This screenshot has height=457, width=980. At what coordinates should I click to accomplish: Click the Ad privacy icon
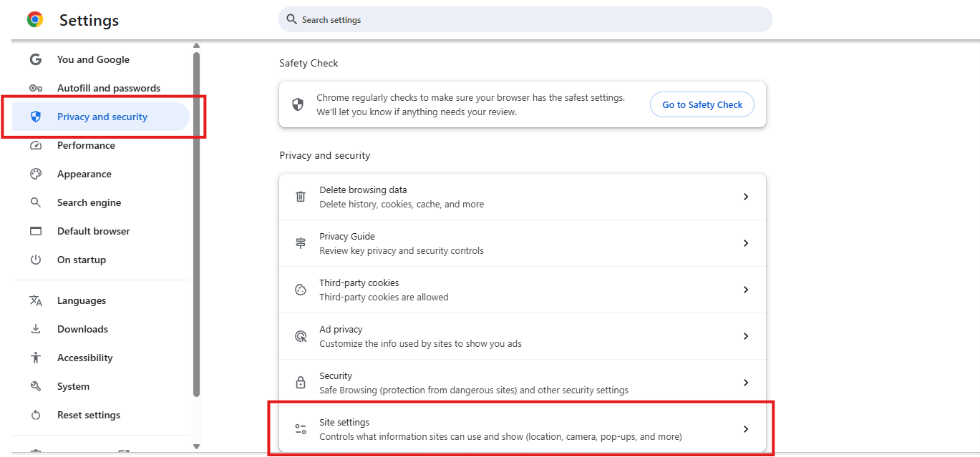(x=301, y=336)
